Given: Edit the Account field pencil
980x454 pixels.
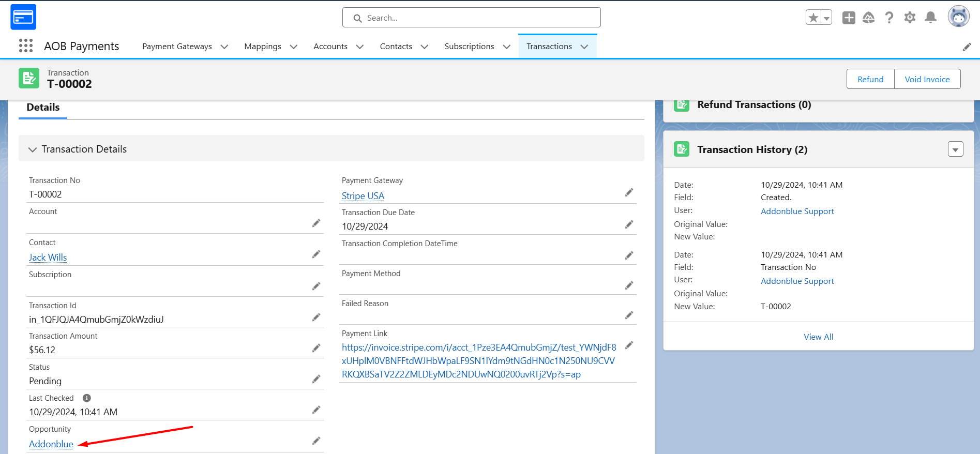Looking at the screenshot, I should pyautogui.click(x=316, y=223).
